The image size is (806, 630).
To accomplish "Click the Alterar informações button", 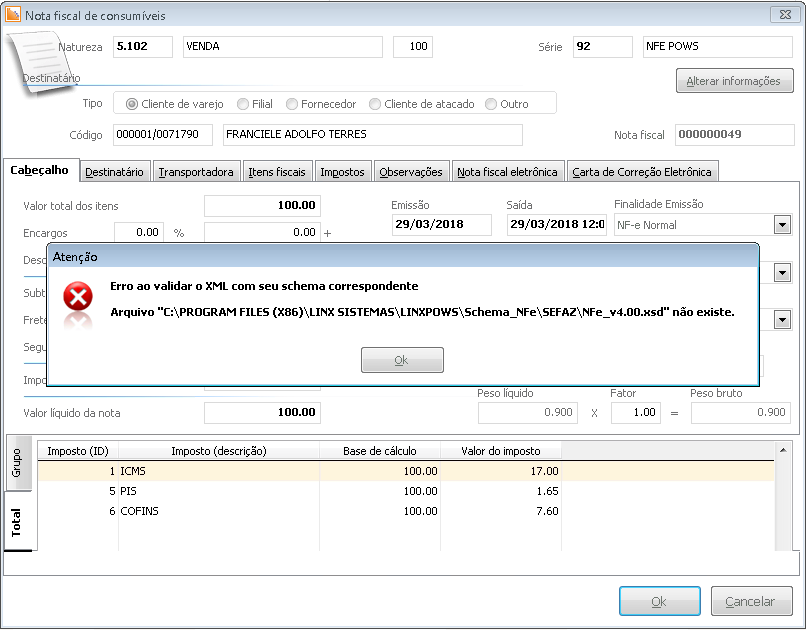I will click(734, 81).
